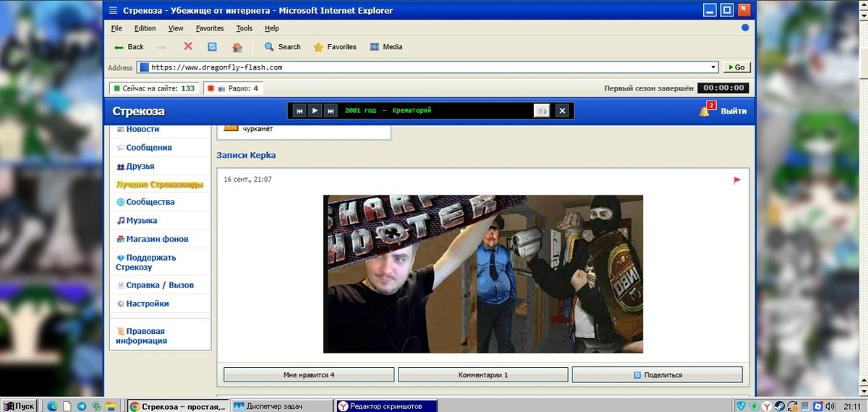
Task: Open Edge icon in taskbar quick launch
Action: [52, 406]
